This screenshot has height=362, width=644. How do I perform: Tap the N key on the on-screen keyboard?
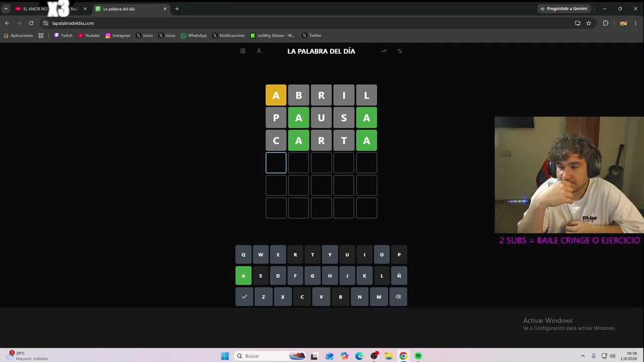pos(360,297)
